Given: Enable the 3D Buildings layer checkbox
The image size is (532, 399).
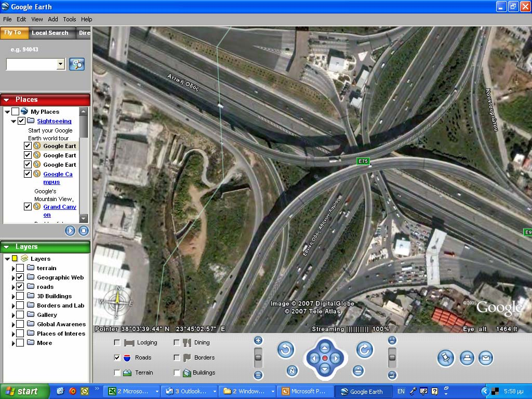Looking at the screenshot, I should (x=20, y=296).
